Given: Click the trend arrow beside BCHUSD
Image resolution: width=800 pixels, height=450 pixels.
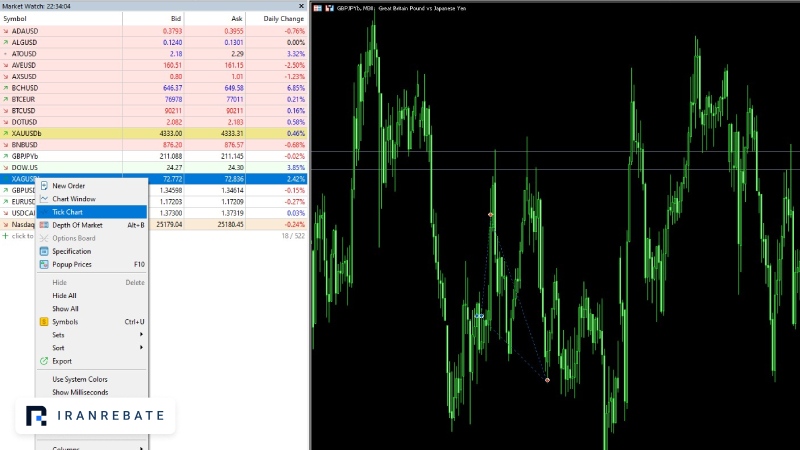Looking at the screenshot, I should (x=6, y=88).
